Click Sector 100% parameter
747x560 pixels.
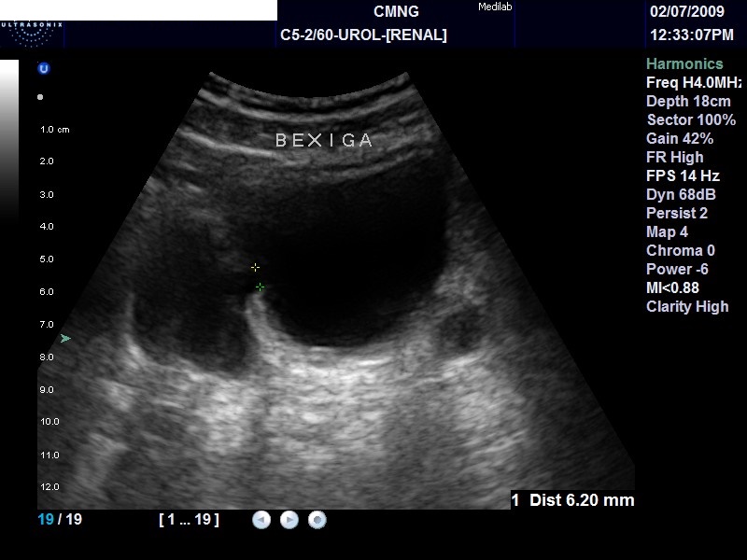691,119
